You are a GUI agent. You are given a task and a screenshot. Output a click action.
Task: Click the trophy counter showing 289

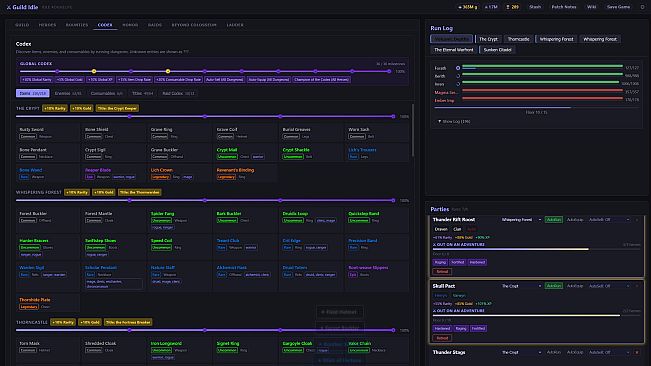click(x=512, y=7)
